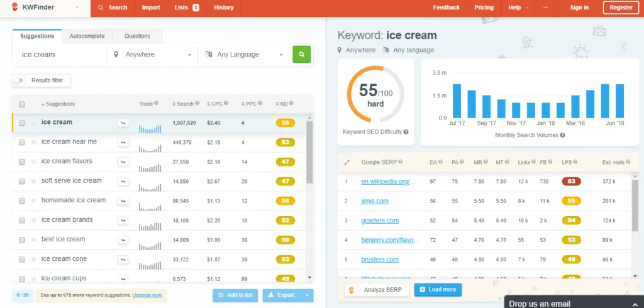Open the Anywhere location dropdown
This screenshot has width=644, height=308.
click(152, 55)
